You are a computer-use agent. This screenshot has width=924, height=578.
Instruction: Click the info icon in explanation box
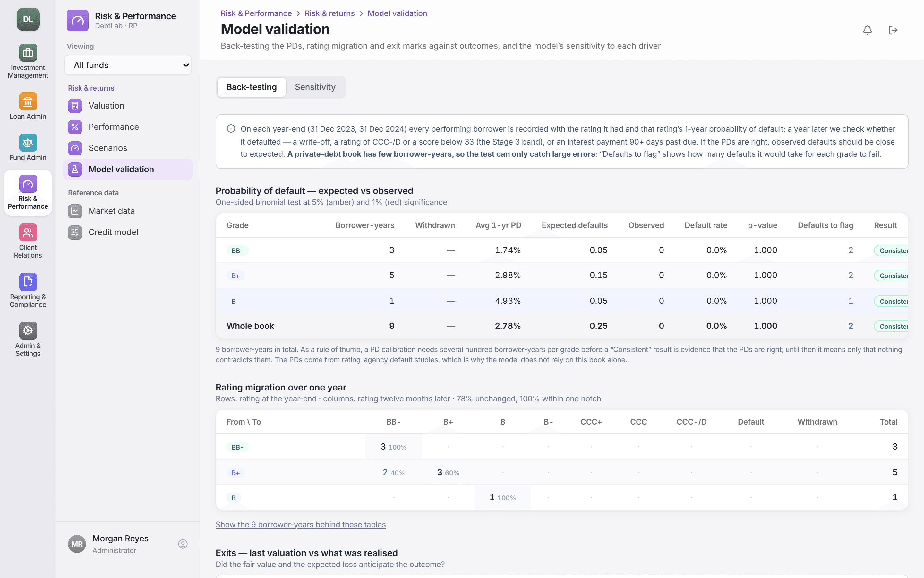(231, 128)
